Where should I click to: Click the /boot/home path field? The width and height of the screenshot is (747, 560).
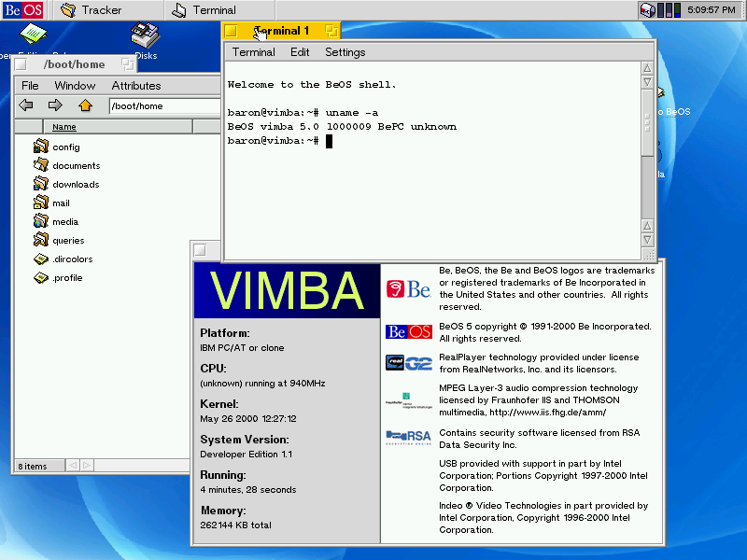(165, 106)
